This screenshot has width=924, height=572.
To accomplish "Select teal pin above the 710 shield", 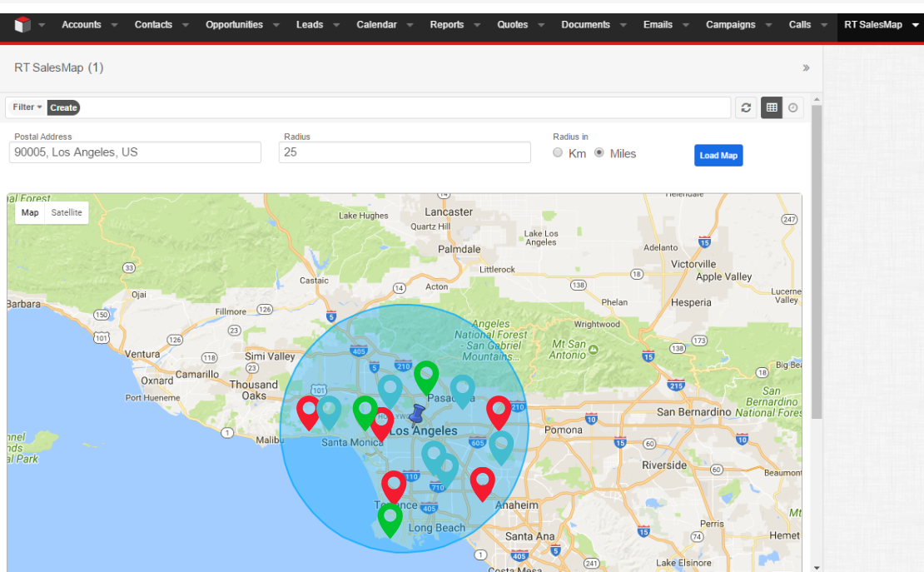I will click(x=447, y=471).
